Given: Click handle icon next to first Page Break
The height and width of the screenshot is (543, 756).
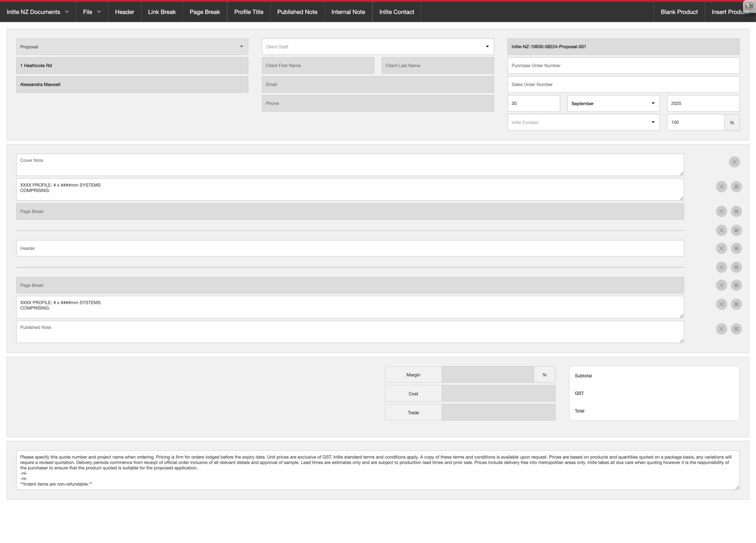Looking at the screenshot, I should pos(736,212).
